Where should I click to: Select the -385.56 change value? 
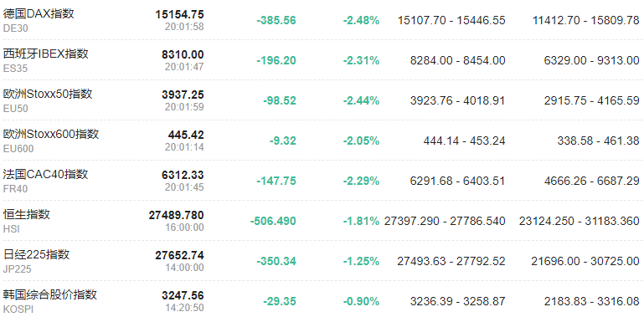(x=276, y=21)
